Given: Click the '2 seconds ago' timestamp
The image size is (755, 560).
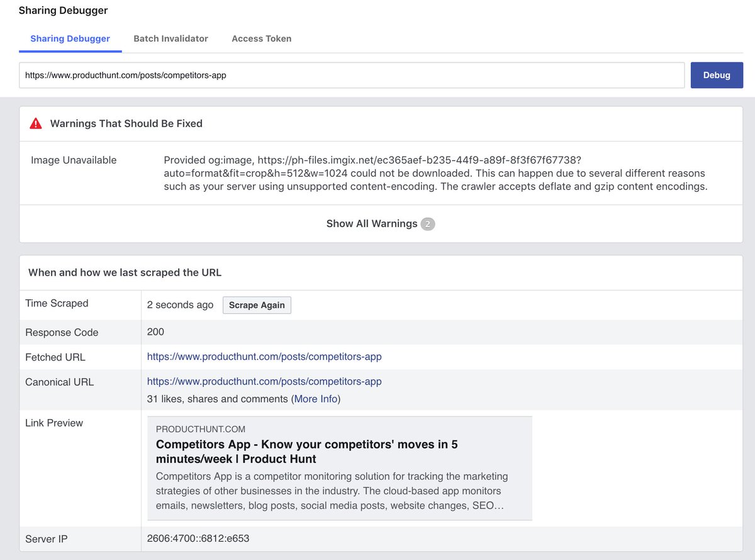Looking at the screenshot, I should 181,305.
